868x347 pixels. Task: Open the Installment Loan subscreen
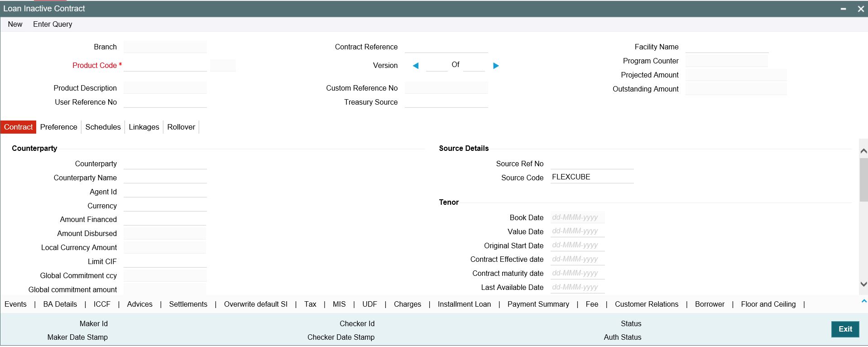click(x=464, y=304)
